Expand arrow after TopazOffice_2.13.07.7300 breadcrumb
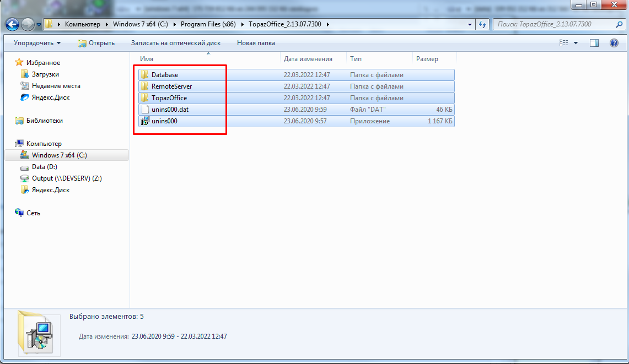 (x=328, y=24)
